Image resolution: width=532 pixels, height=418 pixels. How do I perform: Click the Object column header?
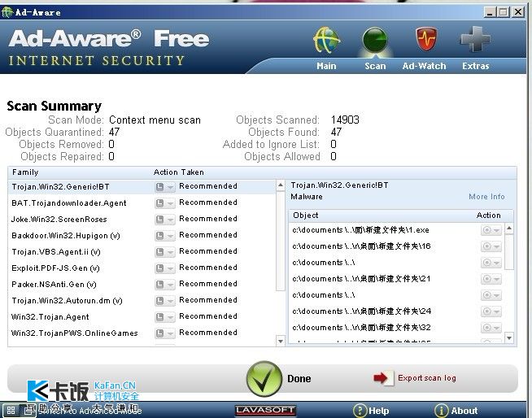[306, 216]
